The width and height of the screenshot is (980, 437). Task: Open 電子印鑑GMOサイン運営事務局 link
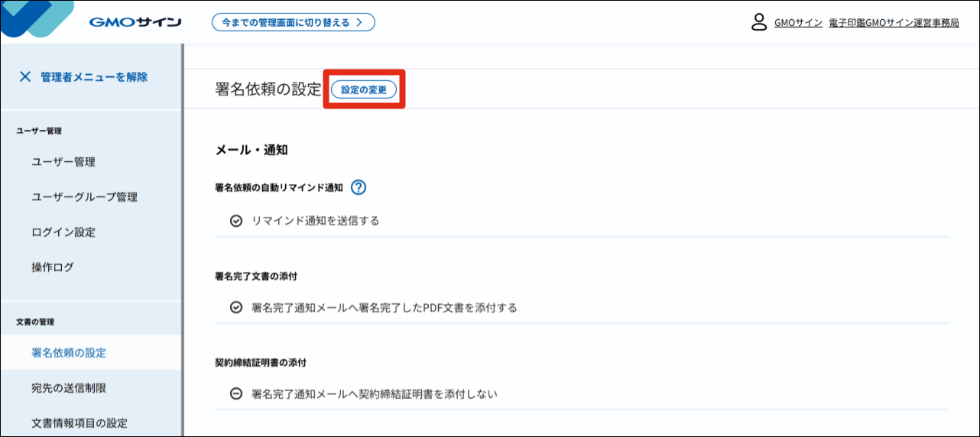894,23
